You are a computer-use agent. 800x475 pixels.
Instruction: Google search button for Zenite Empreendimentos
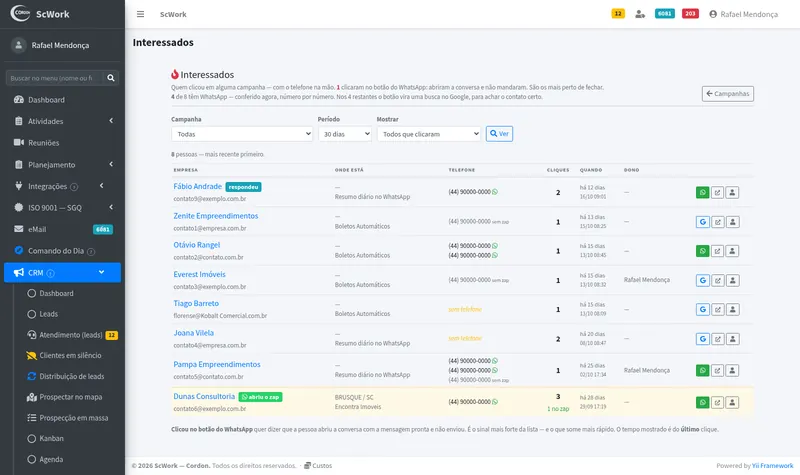point(703,222)
